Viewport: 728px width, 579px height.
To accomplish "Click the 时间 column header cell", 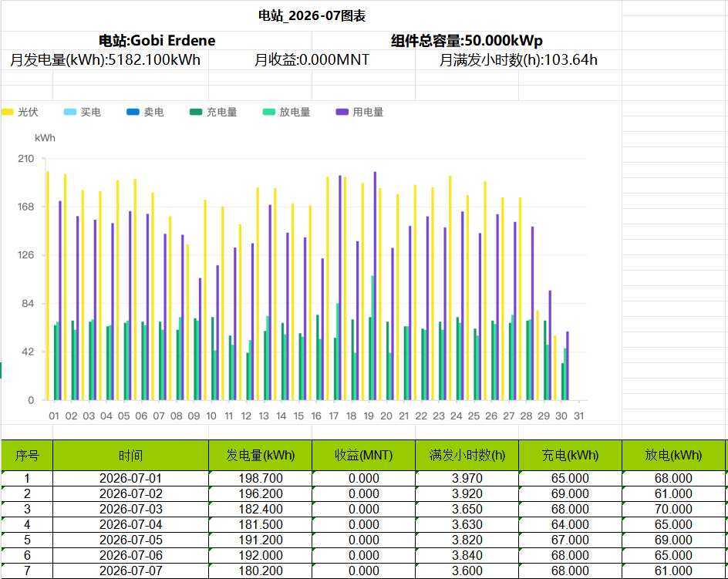I will pyautogui.click(x=130, y=456).
